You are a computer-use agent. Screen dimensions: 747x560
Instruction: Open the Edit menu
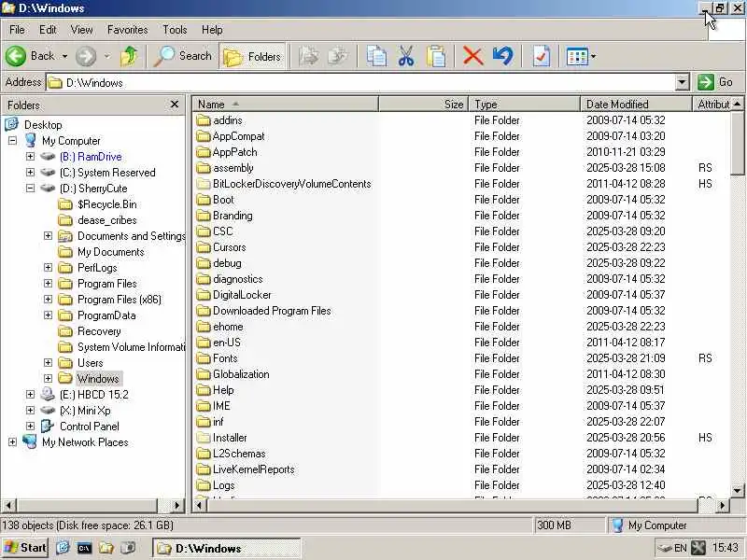(48, 30)
